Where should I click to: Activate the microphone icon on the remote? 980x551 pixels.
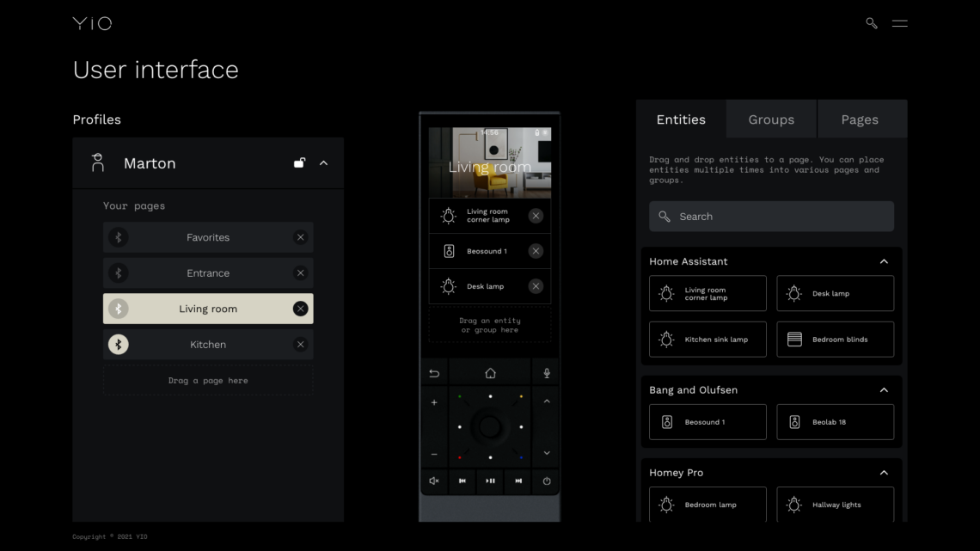[546, 372]
